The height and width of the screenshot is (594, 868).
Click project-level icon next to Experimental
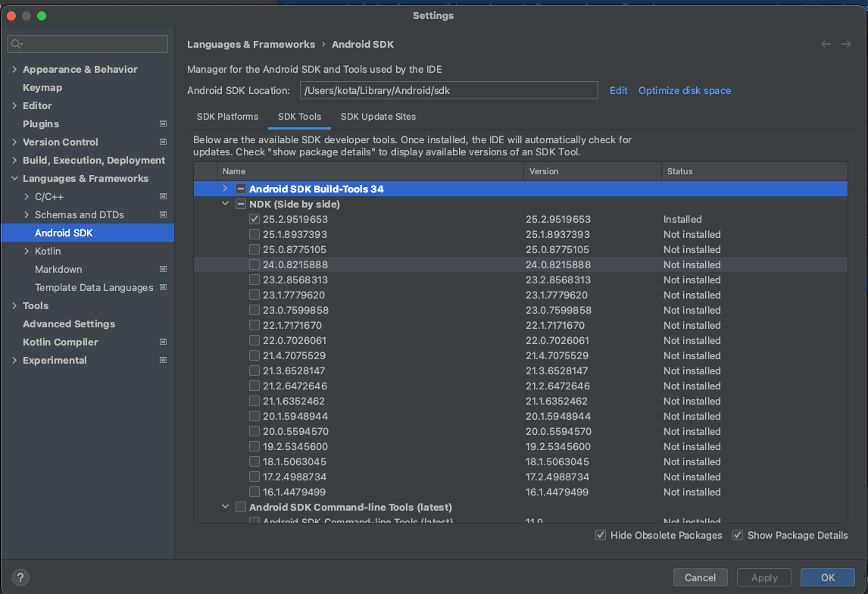pyautogui.click(x=164, y=360)
